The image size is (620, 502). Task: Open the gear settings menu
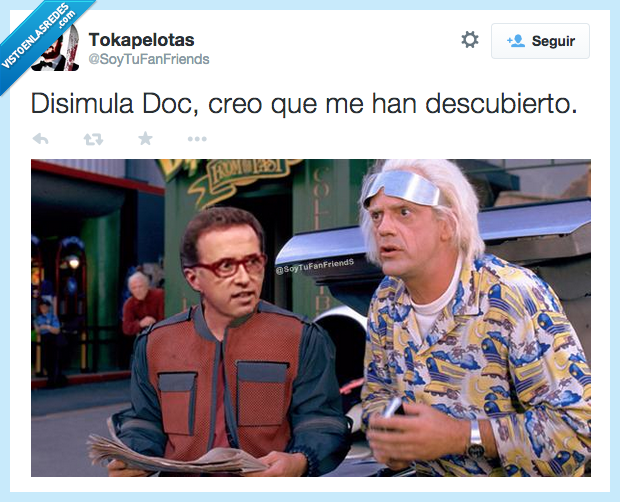coord(470,40)
